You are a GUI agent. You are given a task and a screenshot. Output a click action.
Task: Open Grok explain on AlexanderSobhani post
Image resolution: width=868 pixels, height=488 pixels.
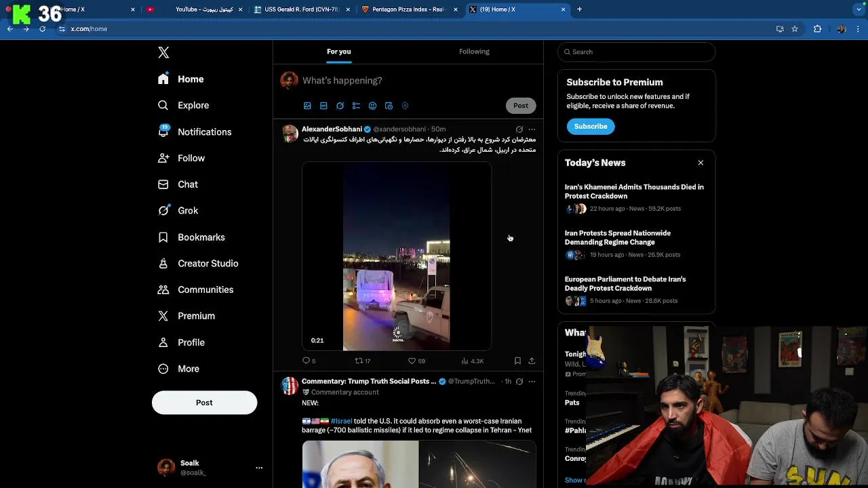pos(519,129)
